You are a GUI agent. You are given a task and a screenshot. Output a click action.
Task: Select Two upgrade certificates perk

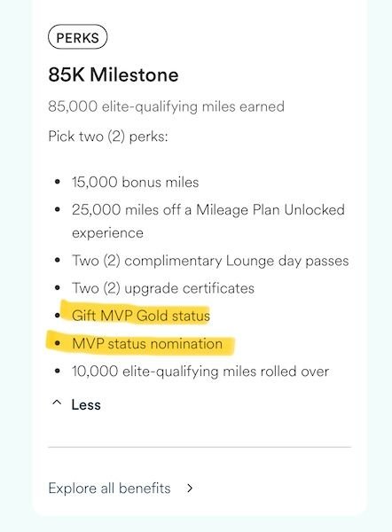pos(163,288)
